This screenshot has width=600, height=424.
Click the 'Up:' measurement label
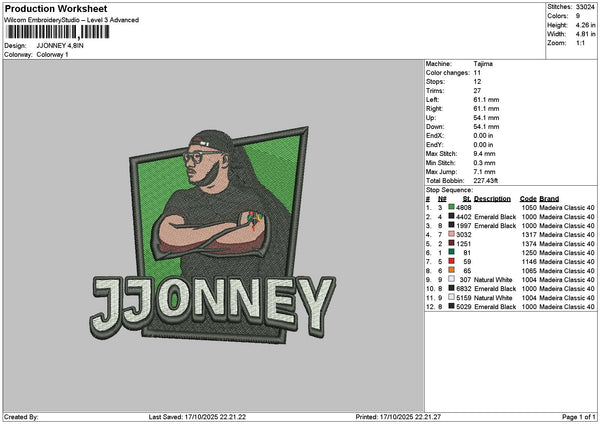point(430,118)
